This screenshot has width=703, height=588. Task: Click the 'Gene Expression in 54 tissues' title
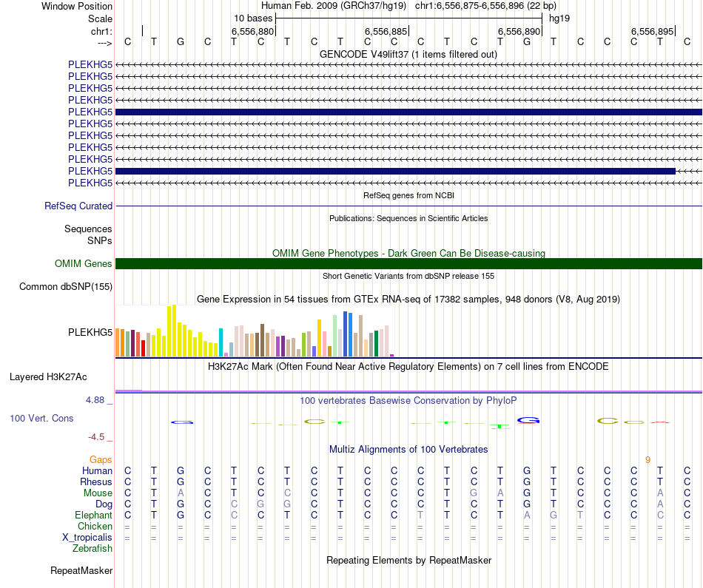pos(408,299)
